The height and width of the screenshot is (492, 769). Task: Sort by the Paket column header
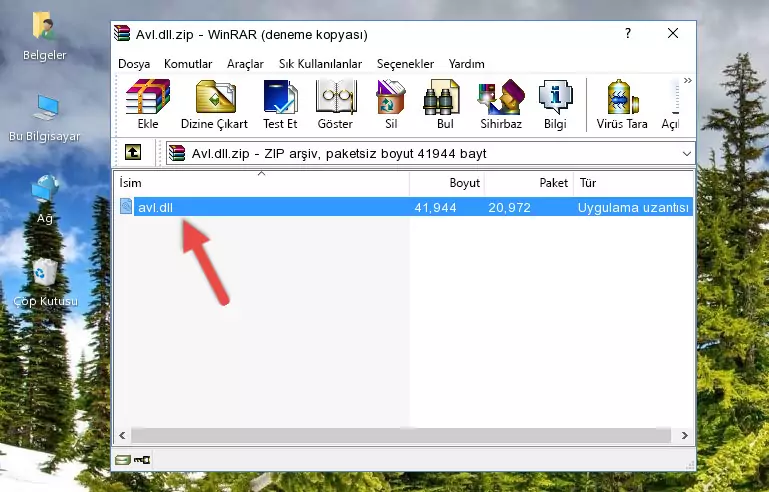tap(529, 183)
